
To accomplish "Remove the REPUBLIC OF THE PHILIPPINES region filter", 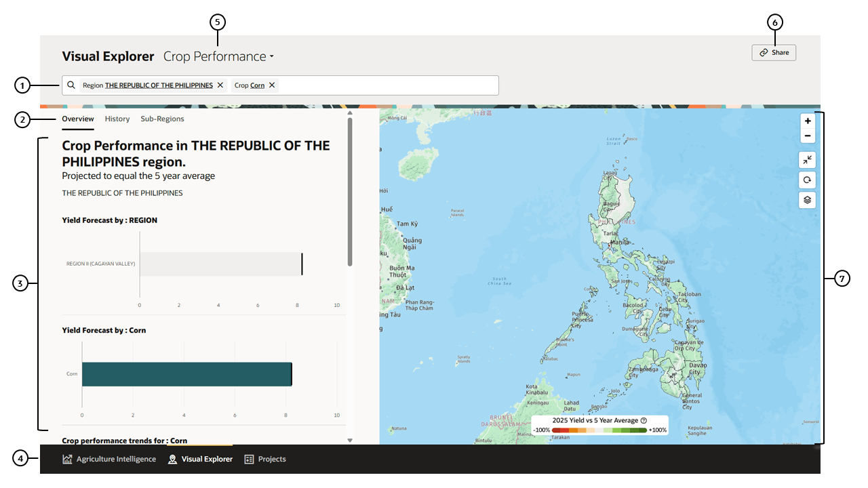I will pyautogui.click(x=220, y=85).
